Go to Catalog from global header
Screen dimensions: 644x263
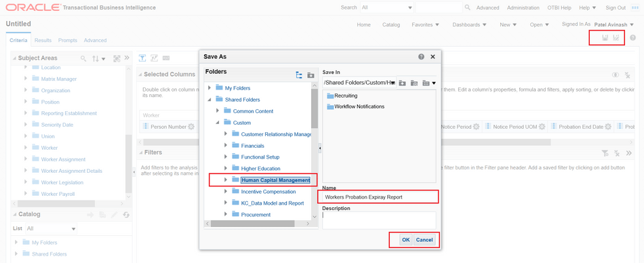click(391, 24)
